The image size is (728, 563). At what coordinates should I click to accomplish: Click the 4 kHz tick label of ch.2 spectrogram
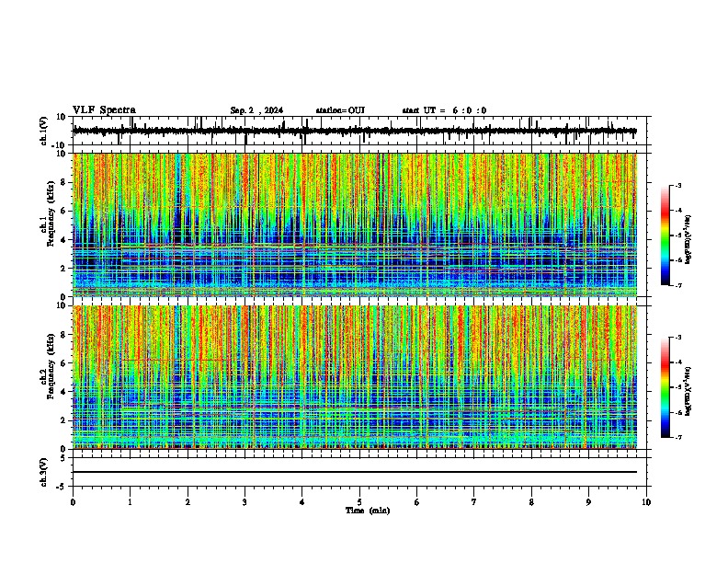(64, 392)
